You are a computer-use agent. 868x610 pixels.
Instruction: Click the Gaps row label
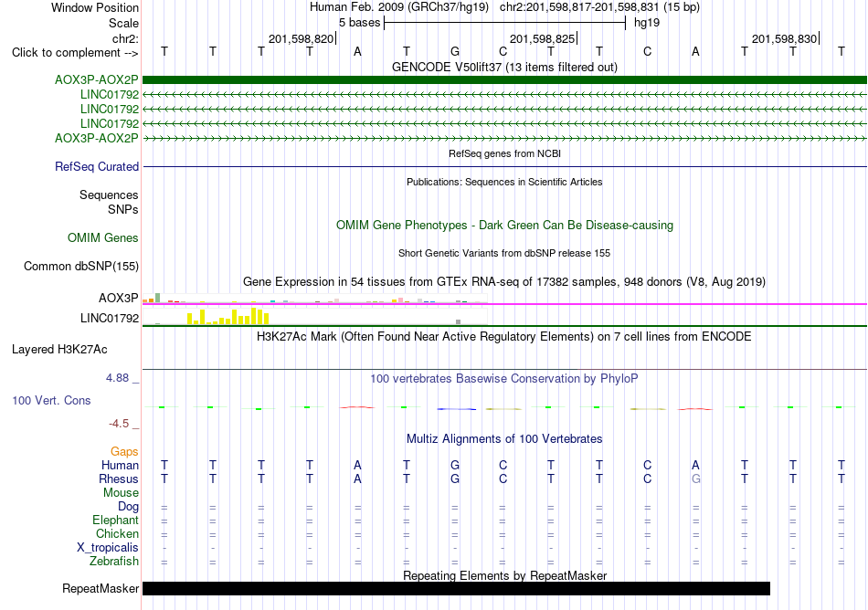[124, 452]
